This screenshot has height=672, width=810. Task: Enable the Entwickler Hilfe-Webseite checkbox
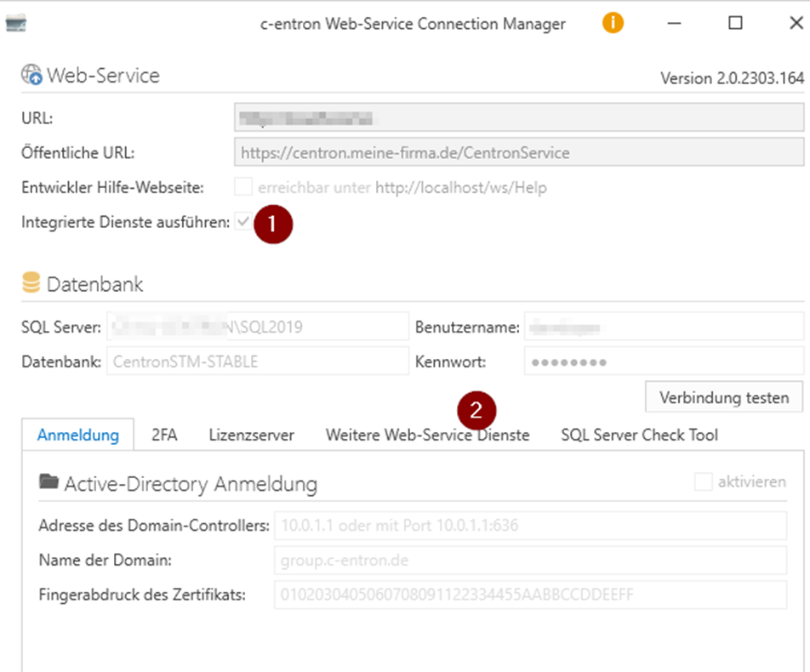click(x=243, y=187)
